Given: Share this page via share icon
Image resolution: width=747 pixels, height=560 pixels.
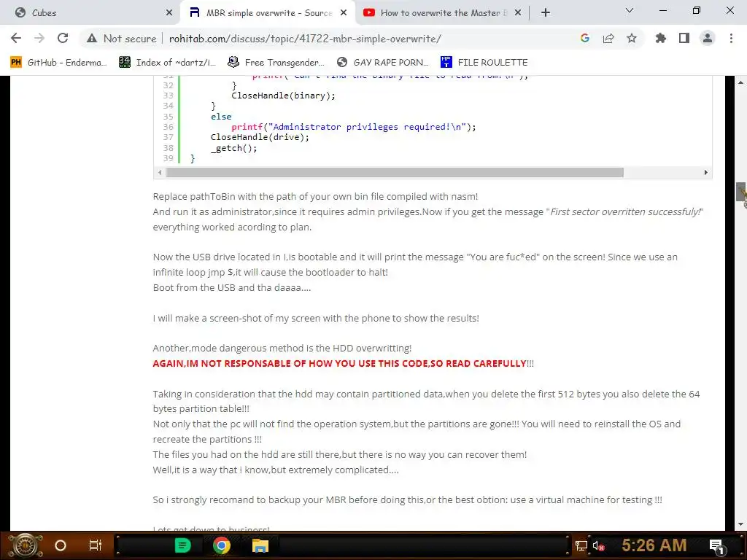Looking at the screenshot, I should pos(608,38).
